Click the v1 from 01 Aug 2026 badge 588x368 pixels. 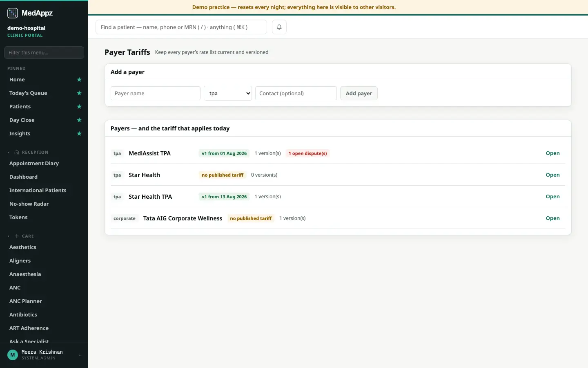click(224, 153)
